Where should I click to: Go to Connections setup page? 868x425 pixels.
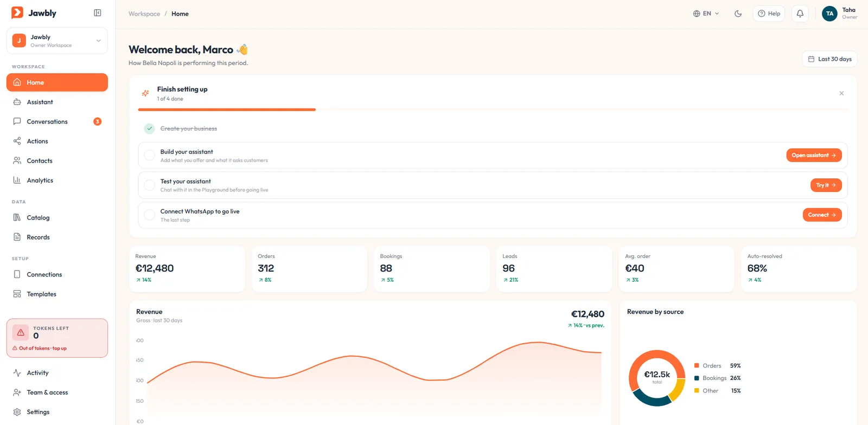point(57,274)
